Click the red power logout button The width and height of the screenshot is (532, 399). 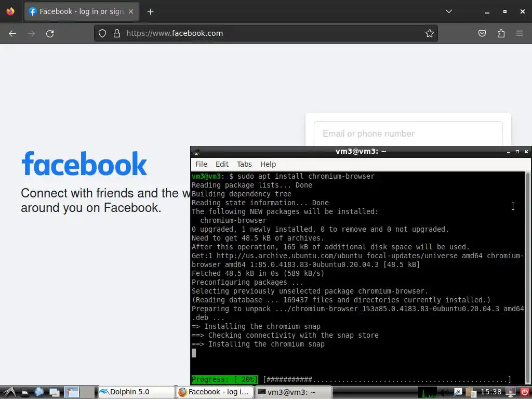point(525,392)
